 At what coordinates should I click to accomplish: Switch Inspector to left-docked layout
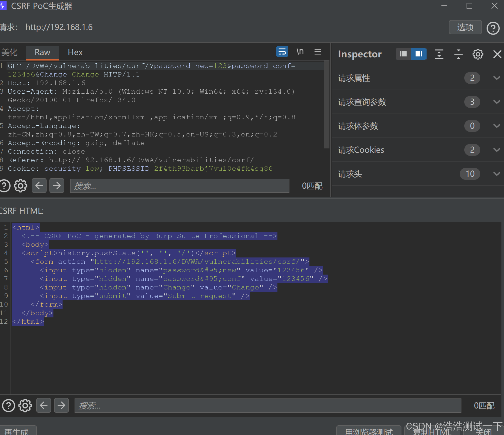403,54
